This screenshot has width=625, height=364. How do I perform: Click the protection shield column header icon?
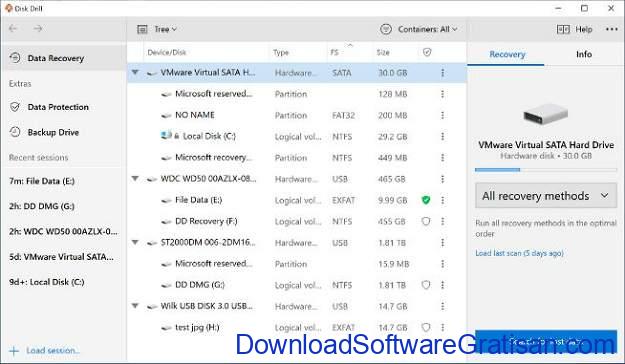[x=427, y=52]
